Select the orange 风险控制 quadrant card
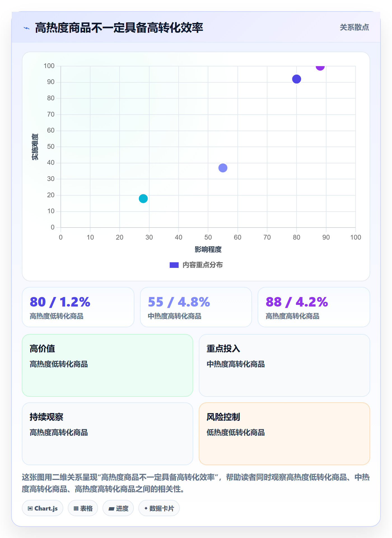 point(284,434)
